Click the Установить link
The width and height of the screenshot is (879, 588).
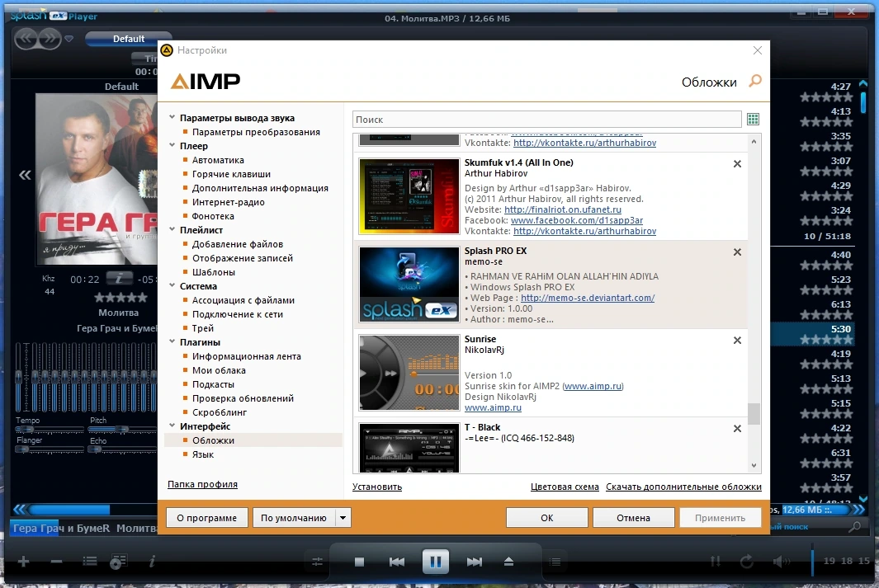tap(377, 487)
